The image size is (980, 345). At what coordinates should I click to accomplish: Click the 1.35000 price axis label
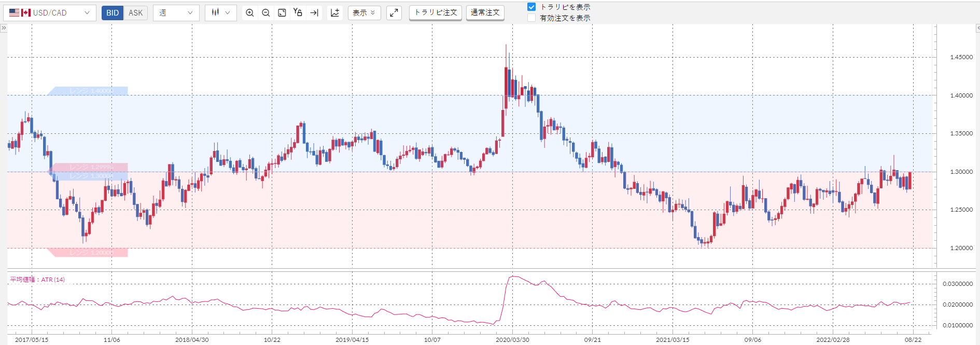point(961,134)
